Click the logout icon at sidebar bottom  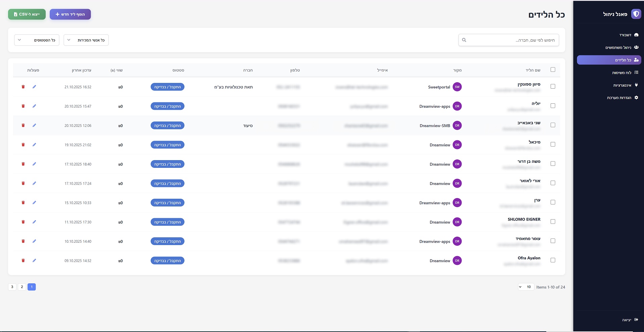(636, 320)
